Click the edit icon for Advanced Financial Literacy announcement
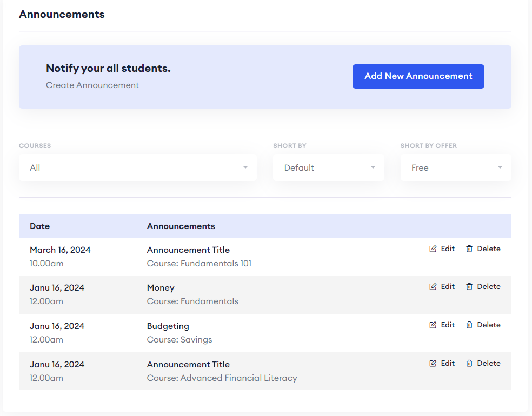The width and height of the screenshot is (532, 416). pyautogui.click(x=433, y=363)
